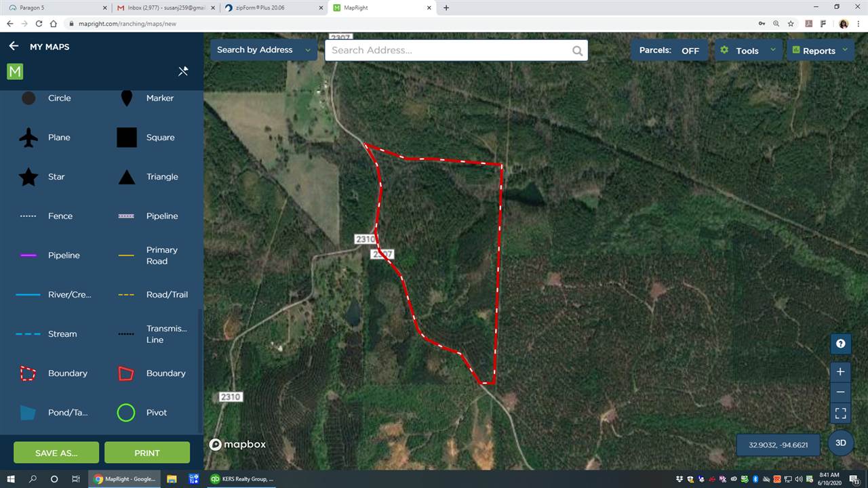Select the Triangle shape tool
The width and height of the screenshot is (868, 488).
127,177
